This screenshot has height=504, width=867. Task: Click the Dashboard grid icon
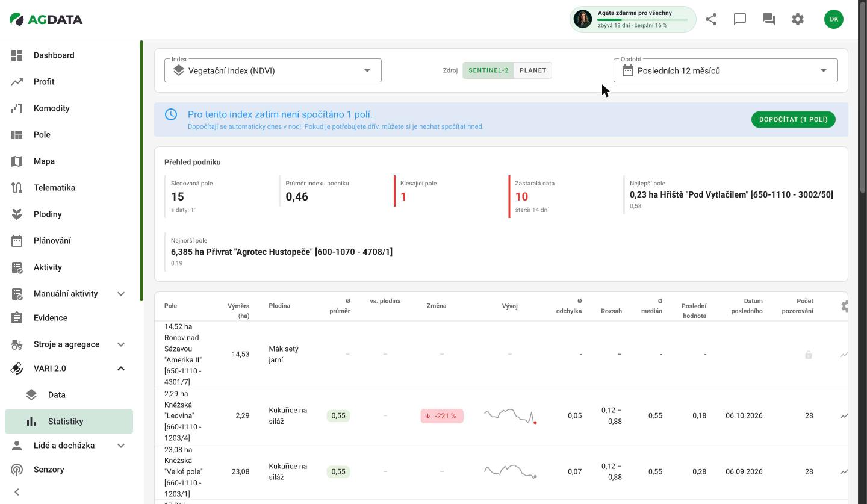point(17,55)
